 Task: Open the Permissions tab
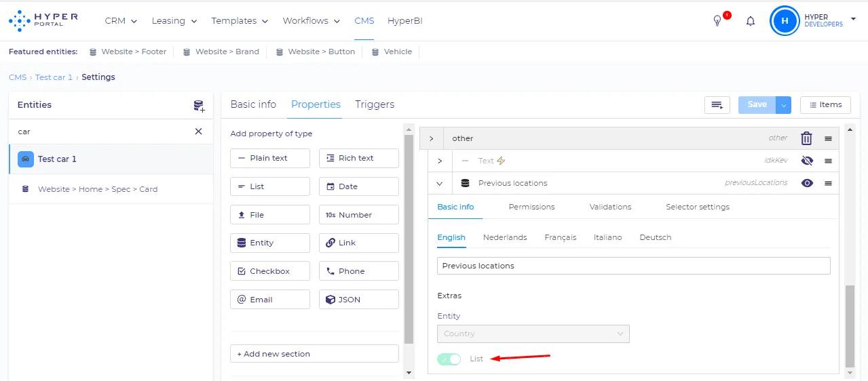tap(531, 207)
